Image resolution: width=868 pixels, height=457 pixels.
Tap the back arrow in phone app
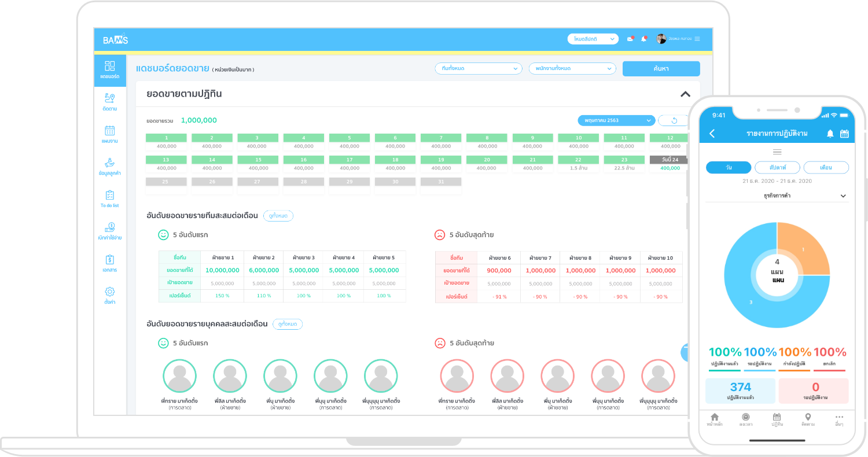click(712, 134)
